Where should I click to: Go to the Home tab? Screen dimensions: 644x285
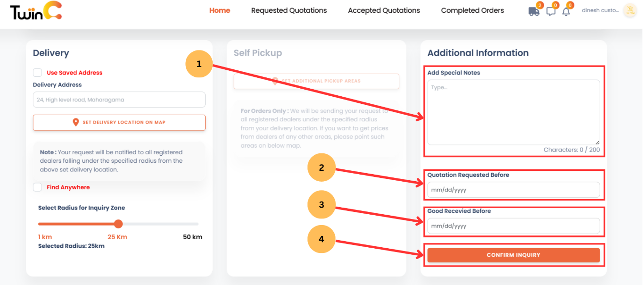[220, 10]
